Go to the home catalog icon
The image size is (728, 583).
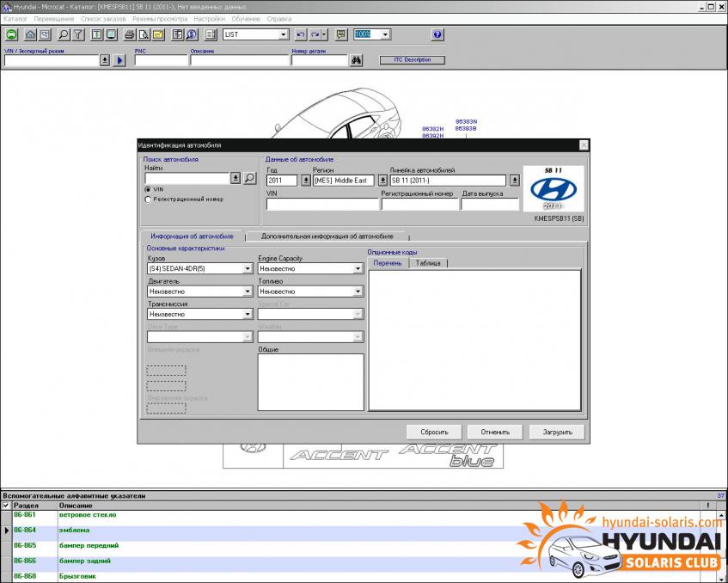30,34
